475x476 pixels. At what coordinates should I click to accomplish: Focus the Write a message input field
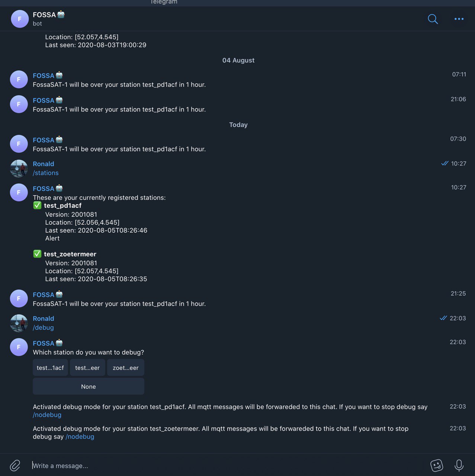[227, 466]
